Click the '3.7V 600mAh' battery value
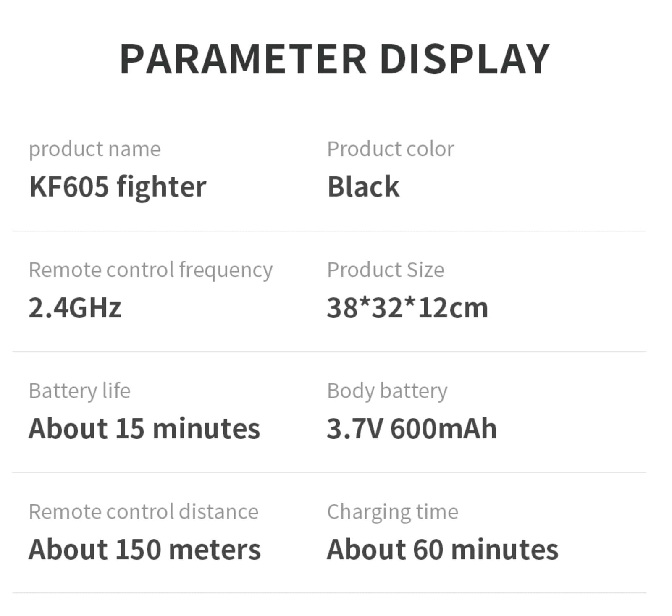 point(412,429)
